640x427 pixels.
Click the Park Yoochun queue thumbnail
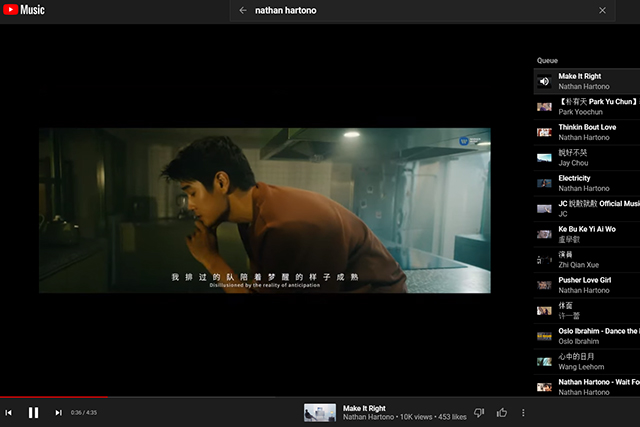(544, 107)
